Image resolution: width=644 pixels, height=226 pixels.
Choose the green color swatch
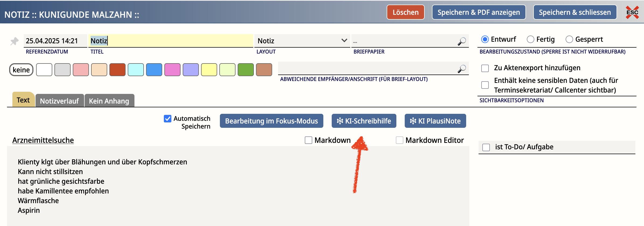246,70
